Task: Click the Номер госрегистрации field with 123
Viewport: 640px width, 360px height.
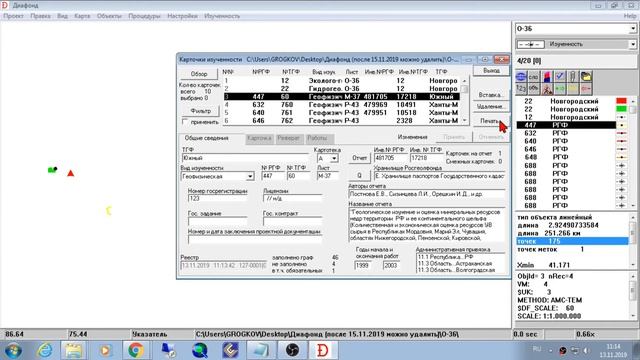Action: 217,198
